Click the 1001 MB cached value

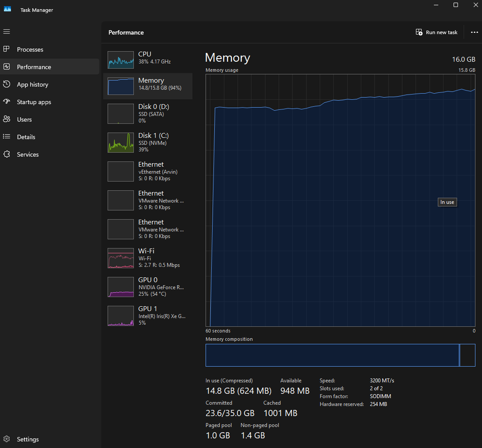coord(280,413)
